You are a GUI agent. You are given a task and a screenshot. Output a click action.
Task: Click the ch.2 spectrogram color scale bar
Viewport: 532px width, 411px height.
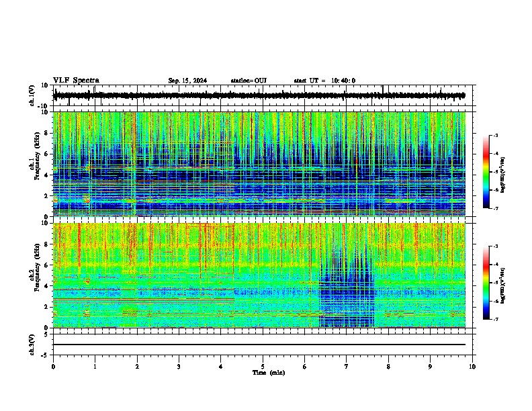pyautogui.click(x=486, y=283)
